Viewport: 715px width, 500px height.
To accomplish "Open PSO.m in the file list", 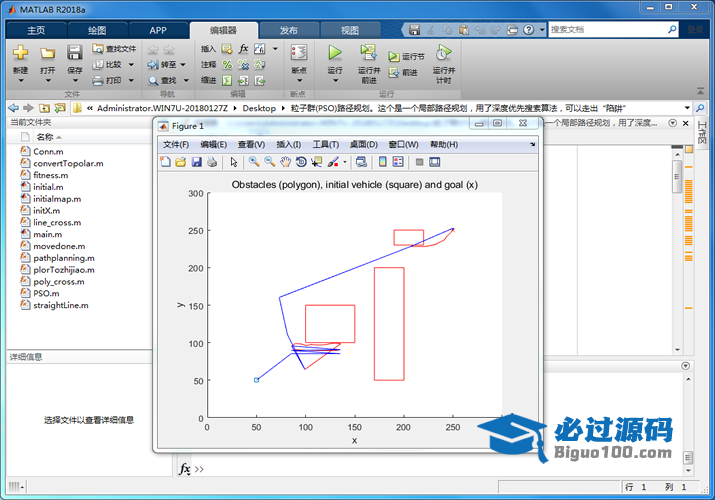I will (46, 294).
